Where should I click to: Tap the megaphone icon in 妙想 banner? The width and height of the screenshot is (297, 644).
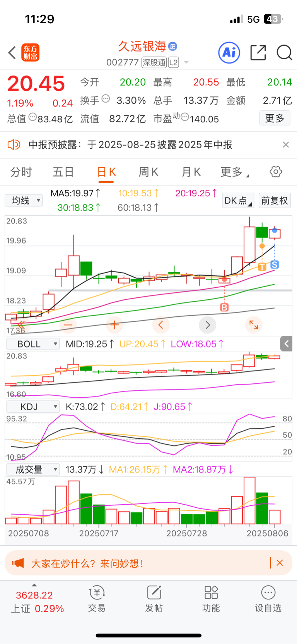pos(18,563)
